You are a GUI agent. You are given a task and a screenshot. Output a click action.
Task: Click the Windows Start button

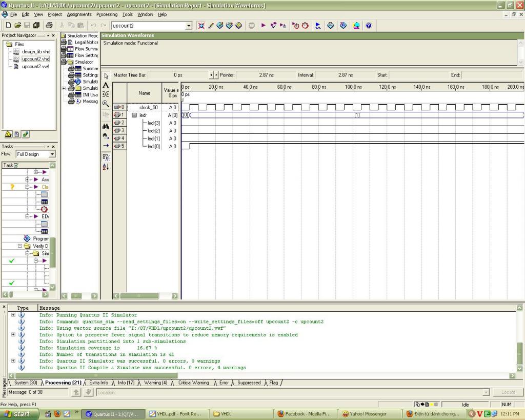19,414
